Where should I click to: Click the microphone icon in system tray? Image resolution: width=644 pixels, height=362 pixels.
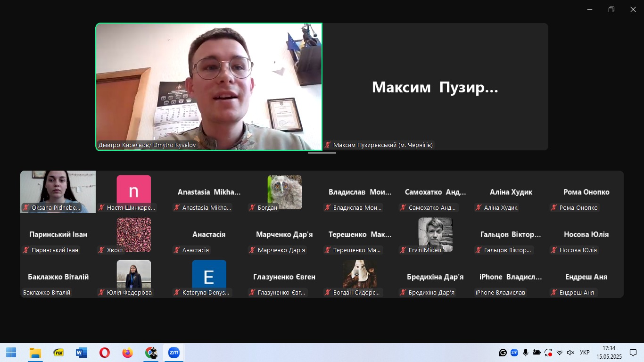pyautogui.click(x=525, y=353)
